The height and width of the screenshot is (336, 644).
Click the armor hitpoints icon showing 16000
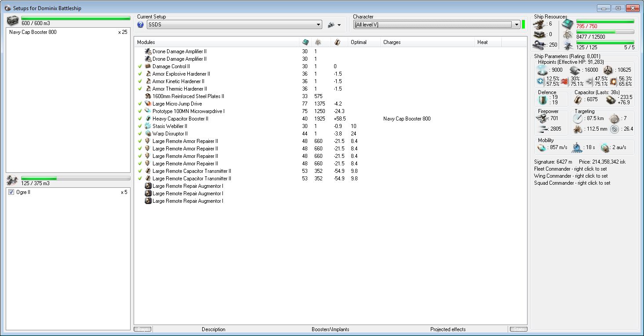tap(575, 70)
